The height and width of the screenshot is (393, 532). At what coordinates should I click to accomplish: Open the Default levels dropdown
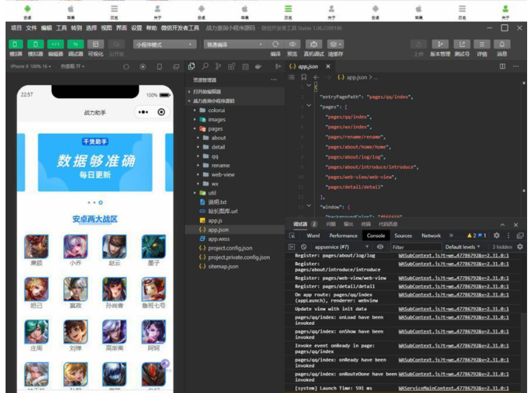click(465, 246)
